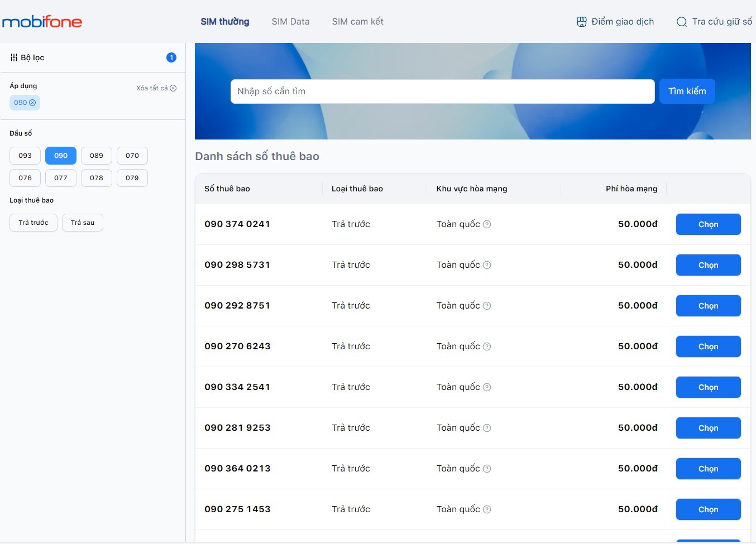Chọn the number 090 374 0241

tap(708, 224)
